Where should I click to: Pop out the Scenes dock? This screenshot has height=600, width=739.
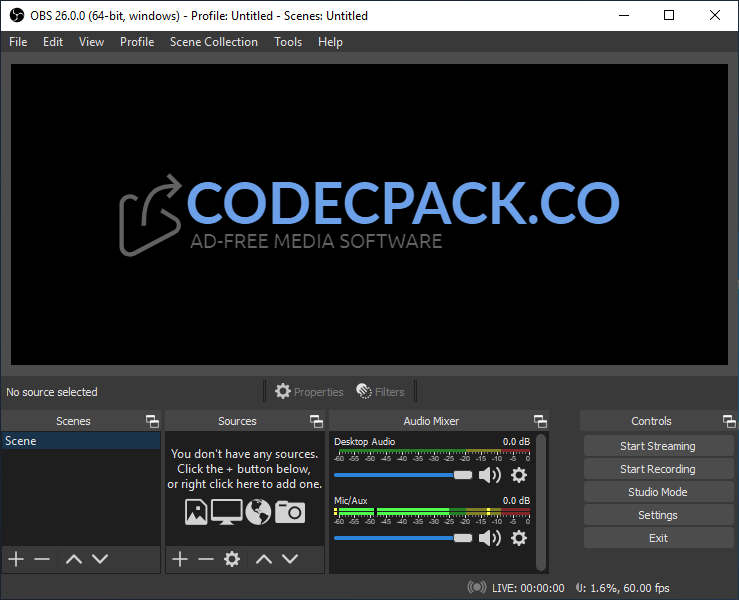coord(152,421)
